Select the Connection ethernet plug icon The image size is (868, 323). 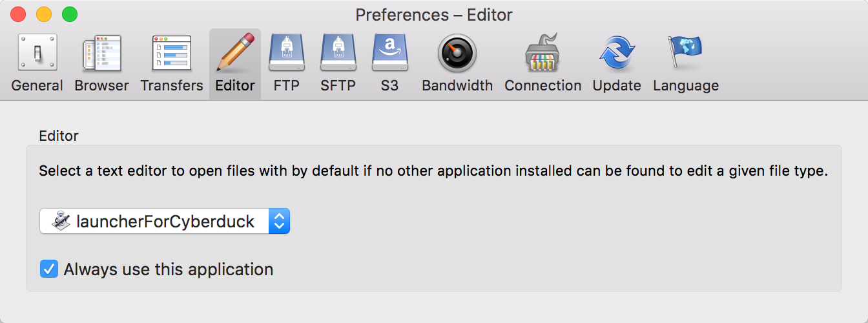click(543, 54)
